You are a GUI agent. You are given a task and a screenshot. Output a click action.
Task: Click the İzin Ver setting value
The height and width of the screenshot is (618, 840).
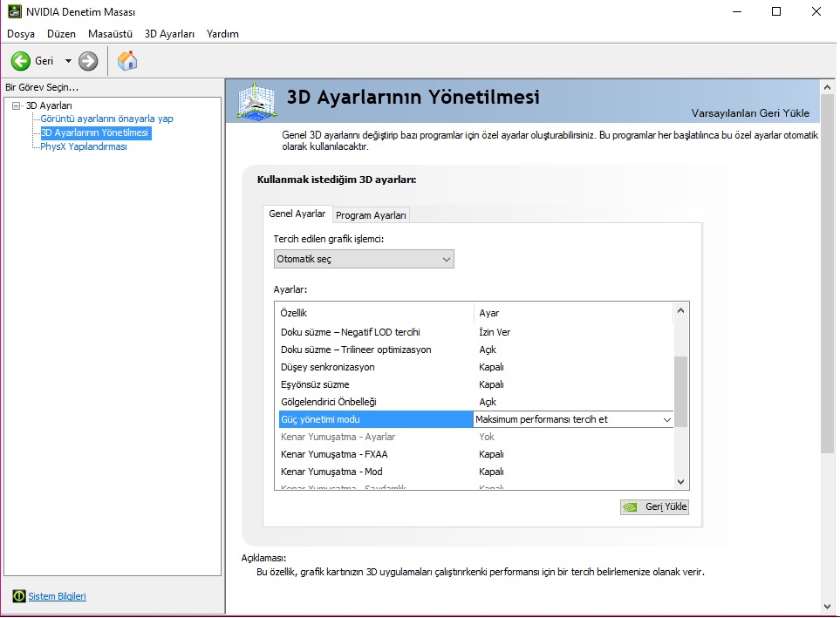[x=495, y=332]
